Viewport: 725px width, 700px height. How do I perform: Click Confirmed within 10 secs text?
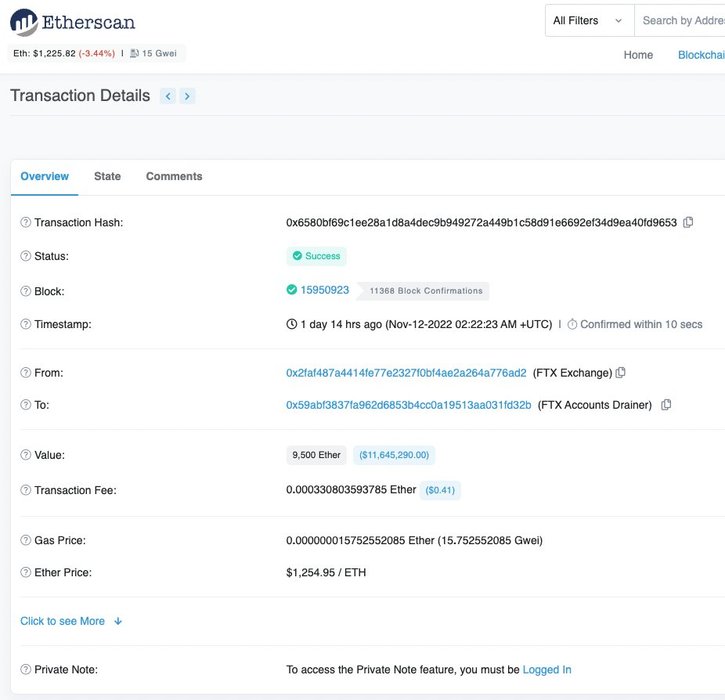(641, 324)
